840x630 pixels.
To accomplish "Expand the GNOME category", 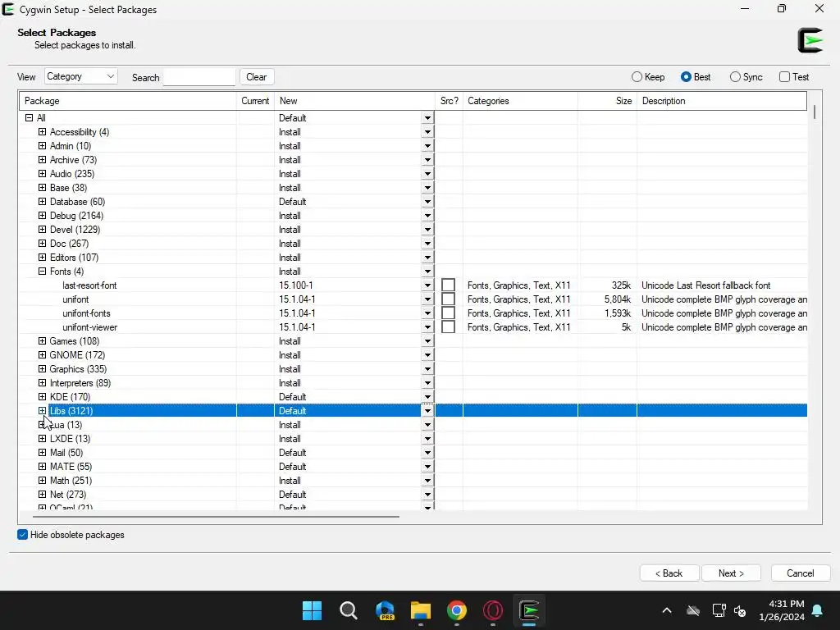I will 42,354.
